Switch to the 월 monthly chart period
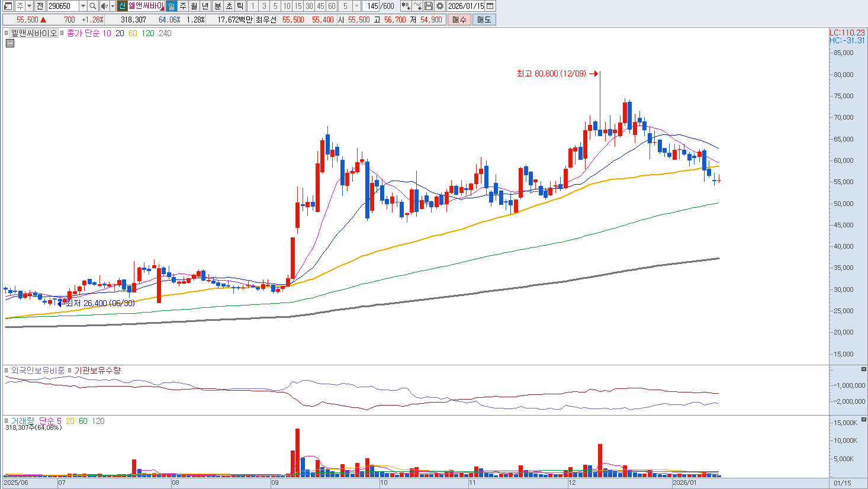This screenshot has height=489, width=868. pyautogui.click(x=194, y=6)
